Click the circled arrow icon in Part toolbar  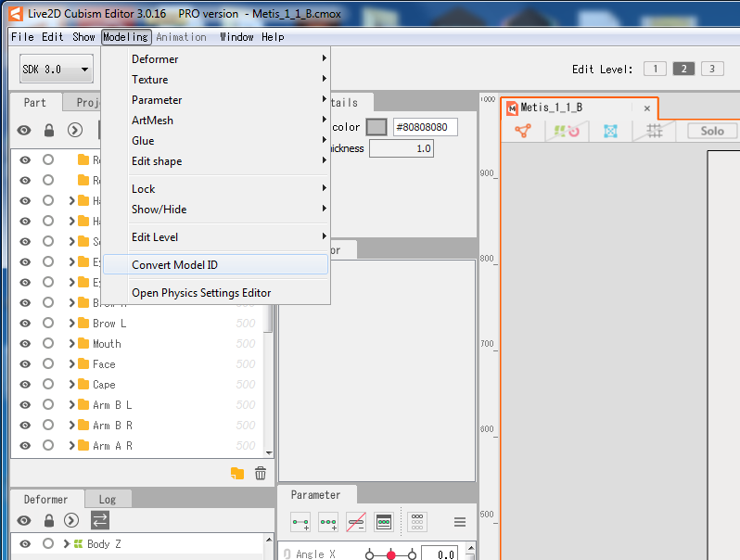[x=75, y=130]
